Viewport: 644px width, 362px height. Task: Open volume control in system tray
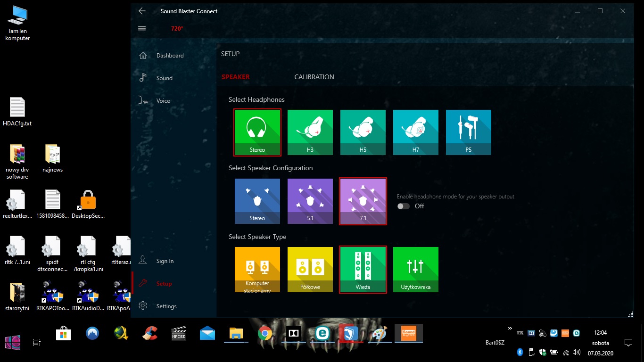pos(577,352)
